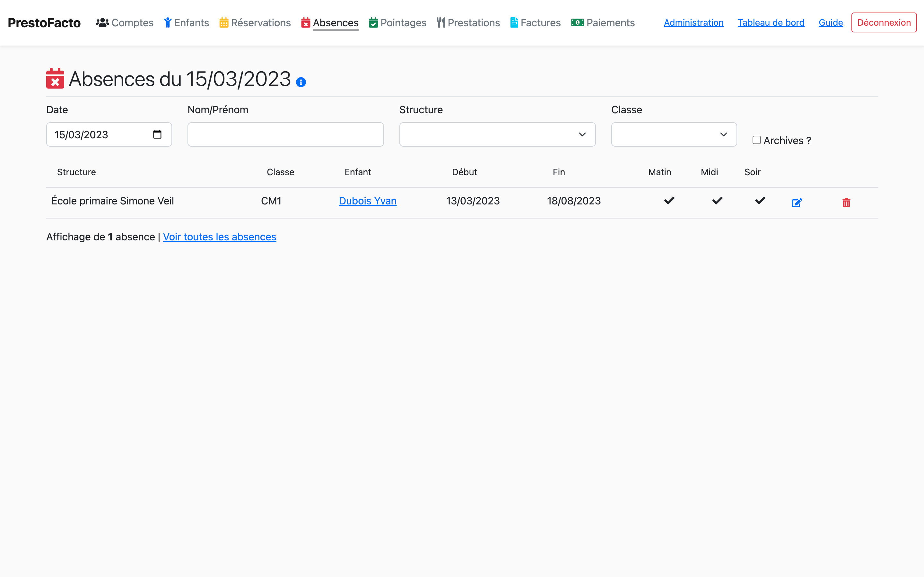The height and width of the screenshot is (577, 924).
Task: Click the Déconnexion button
Action: [884, 22]
